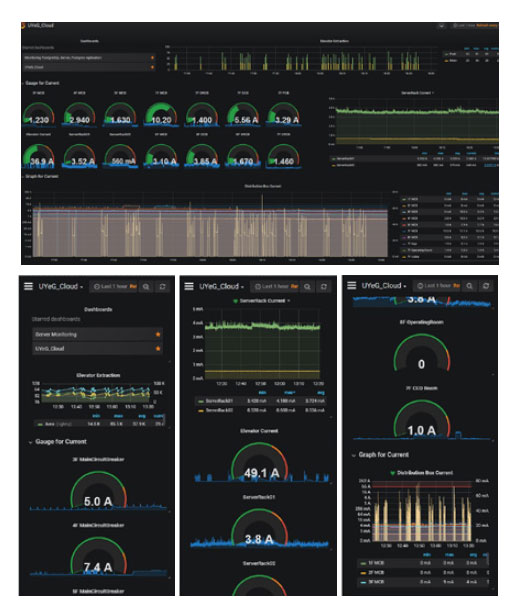Click the 5.0 A MainCircuitBreaker gauge
The width and height of the screenshot is (518, 615).
[98, 490]
